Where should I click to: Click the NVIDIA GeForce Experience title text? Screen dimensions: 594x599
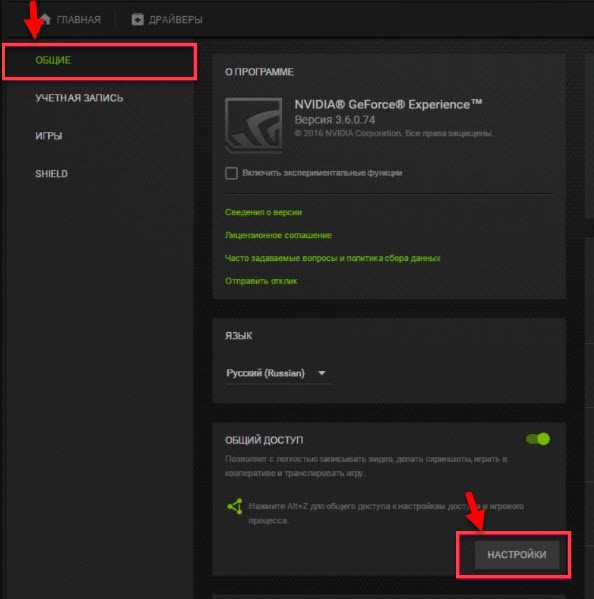point(388,104)
